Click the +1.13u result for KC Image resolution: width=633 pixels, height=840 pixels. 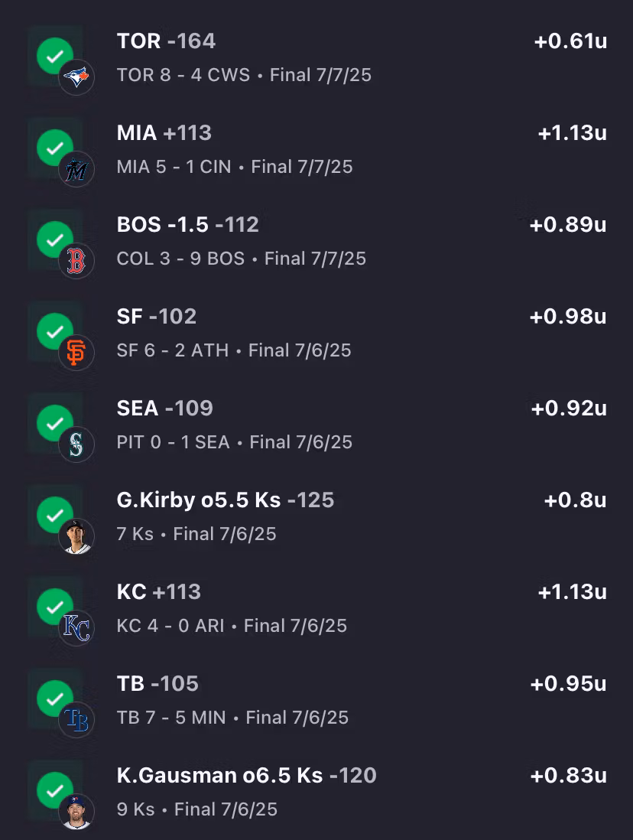click(x=572, y=591)
